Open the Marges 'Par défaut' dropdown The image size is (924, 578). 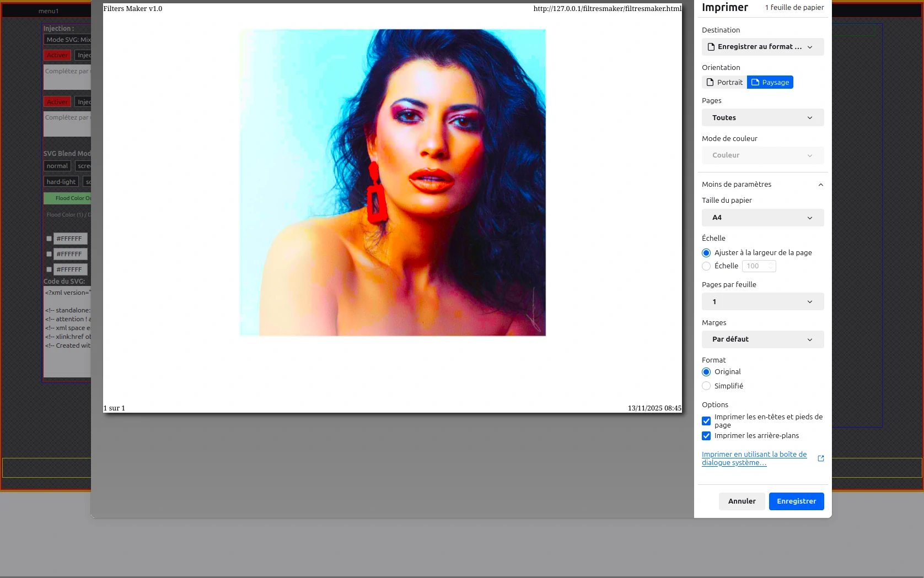point(762,339)
